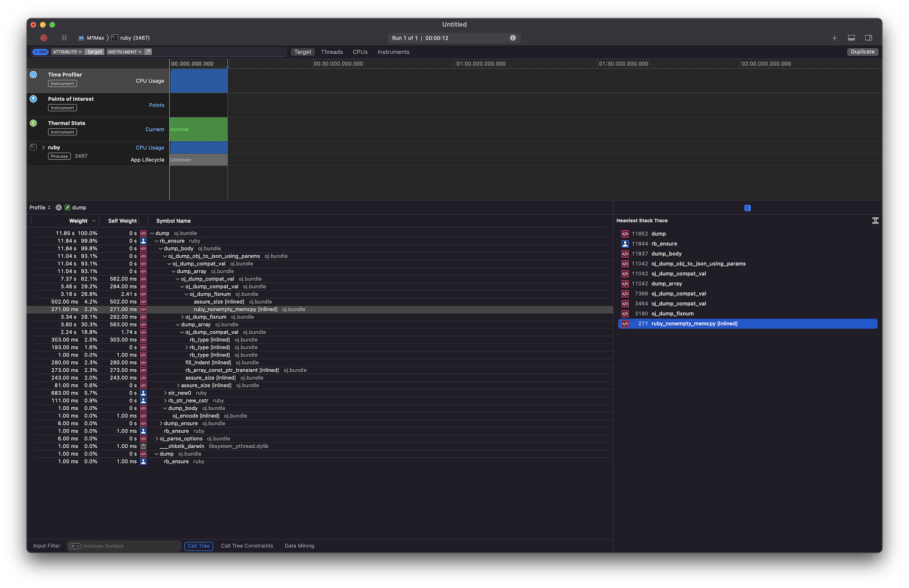Switch to the Threads tab
Image resolution: width=909 pixels, height=588 pixels.
332,52
